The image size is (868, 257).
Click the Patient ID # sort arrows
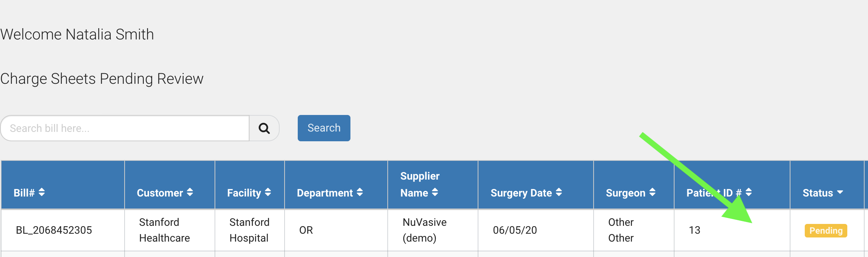pos(749,192)
